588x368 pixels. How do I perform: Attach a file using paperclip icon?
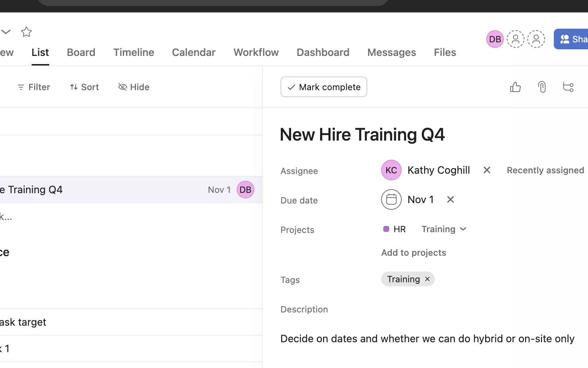[542, 87]
